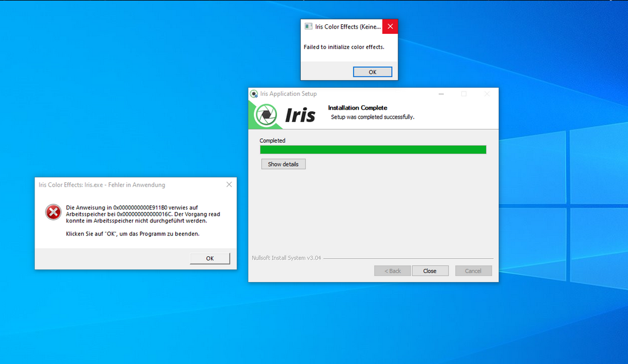The height and width of the screenshot is (364, 628).
Task: Click 'Failed to initialize color effects.' message
Action: click(344, 47)
